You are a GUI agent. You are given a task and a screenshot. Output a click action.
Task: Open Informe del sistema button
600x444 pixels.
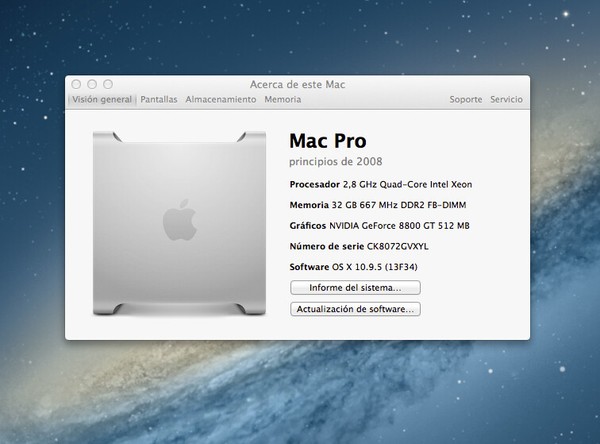355,288
